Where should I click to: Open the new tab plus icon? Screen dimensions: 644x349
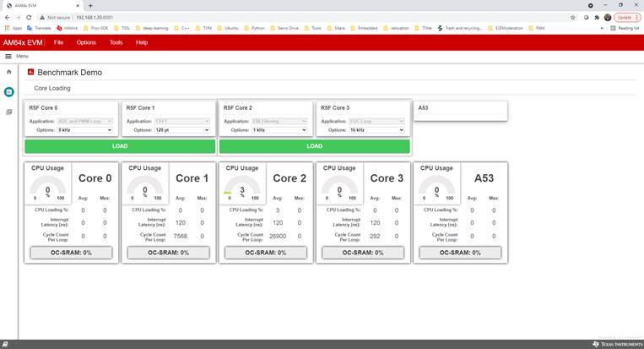tap(90, 5)
